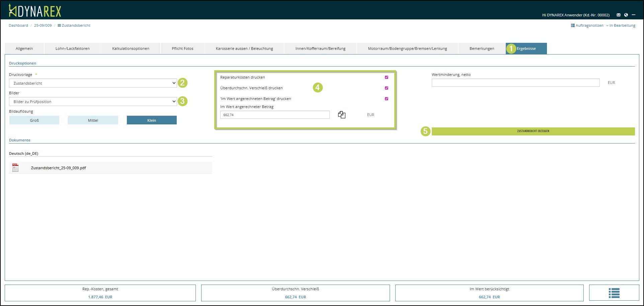Switch to the Kalkulationsoptionen tab

(x=131, y=48)
